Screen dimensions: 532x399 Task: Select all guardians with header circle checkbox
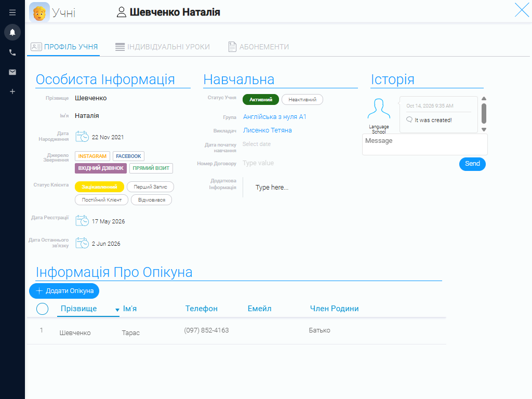click(43, 309)
